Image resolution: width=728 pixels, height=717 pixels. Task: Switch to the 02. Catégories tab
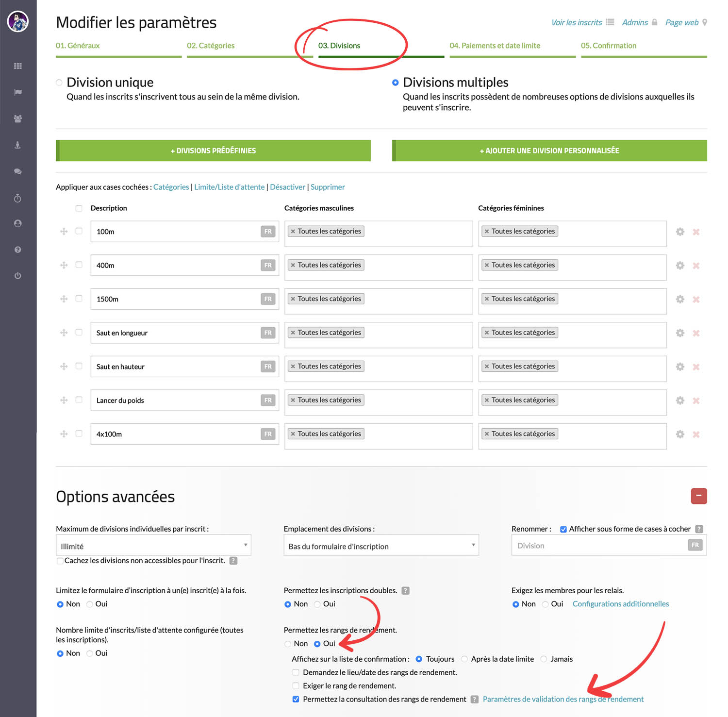pos(211,46)
